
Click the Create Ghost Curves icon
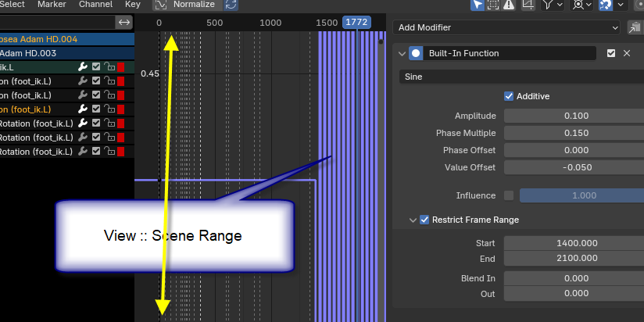(528, 5)
